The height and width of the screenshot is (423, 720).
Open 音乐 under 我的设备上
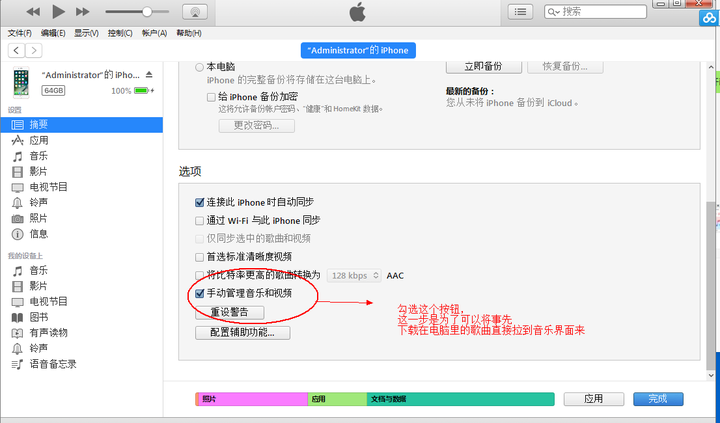(x=82, y=271)
